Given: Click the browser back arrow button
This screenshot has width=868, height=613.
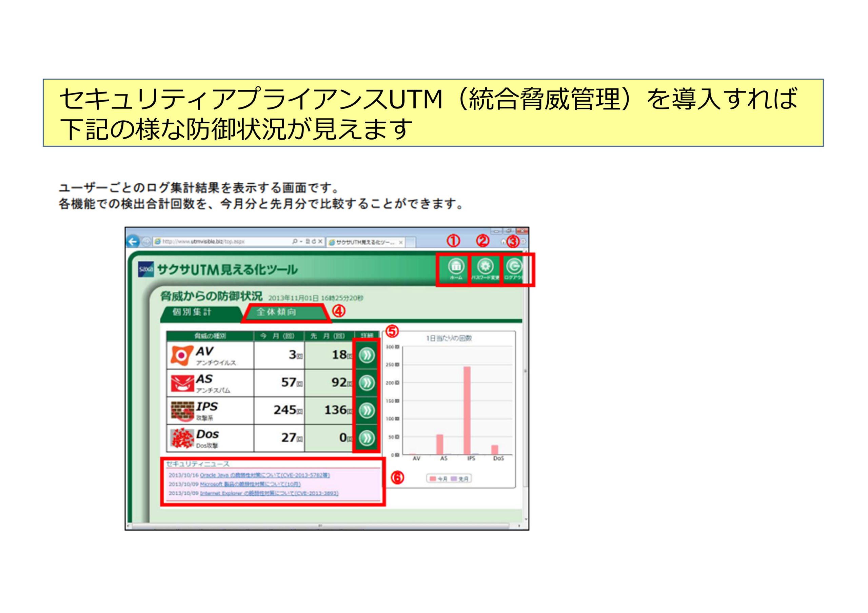Looking at the screenshot, I should click(x=133, y=242).
